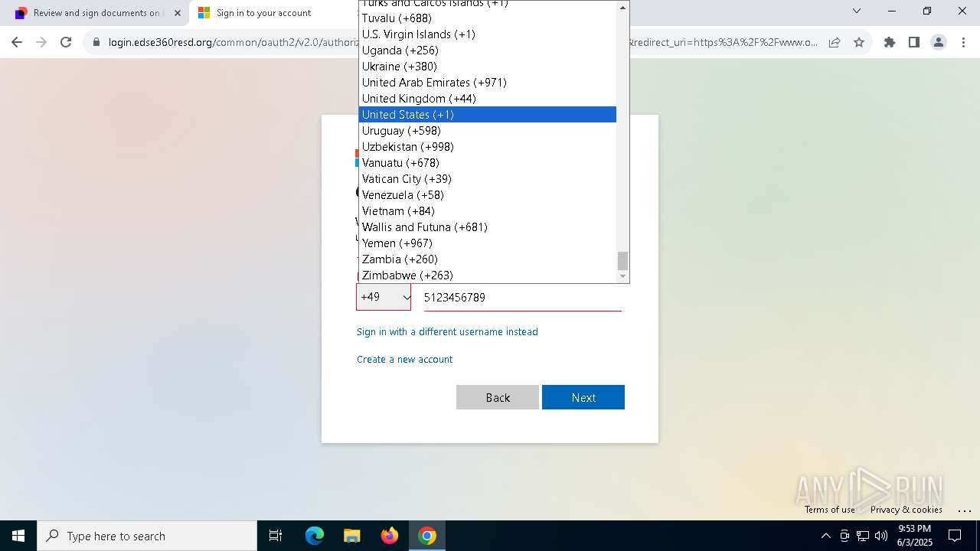Click the Chrome icon on the taskbar
Screen dimensions: 980x551
coord(427,536)
